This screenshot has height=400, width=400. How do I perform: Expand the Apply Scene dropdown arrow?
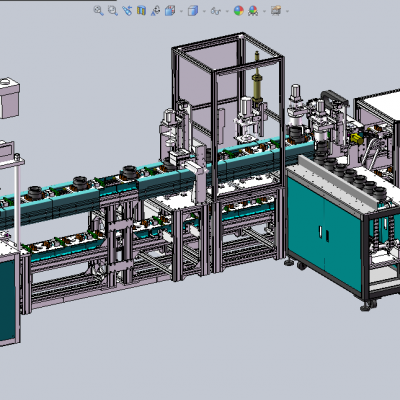click(264, 11)
